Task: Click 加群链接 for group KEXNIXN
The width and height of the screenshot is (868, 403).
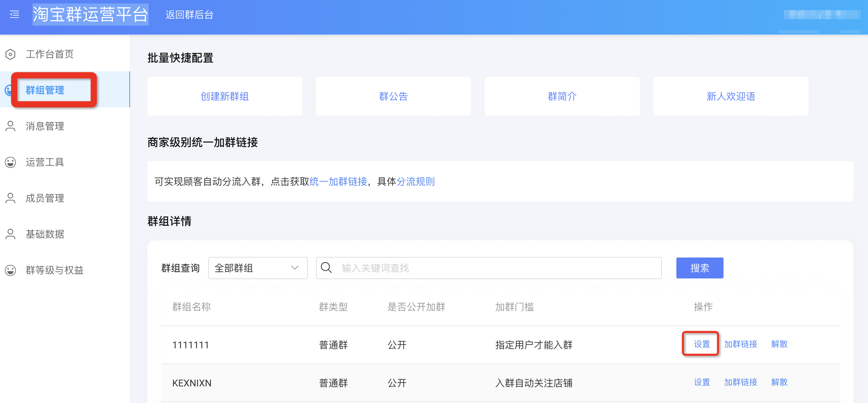Action: [x=741, y=382]
